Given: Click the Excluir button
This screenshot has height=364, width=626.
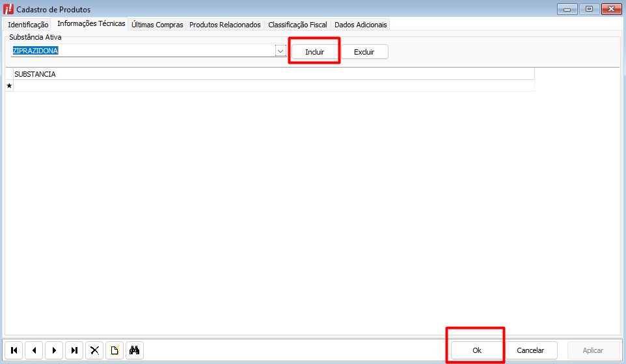Looking at the screenshot, I should coord(364,52).
